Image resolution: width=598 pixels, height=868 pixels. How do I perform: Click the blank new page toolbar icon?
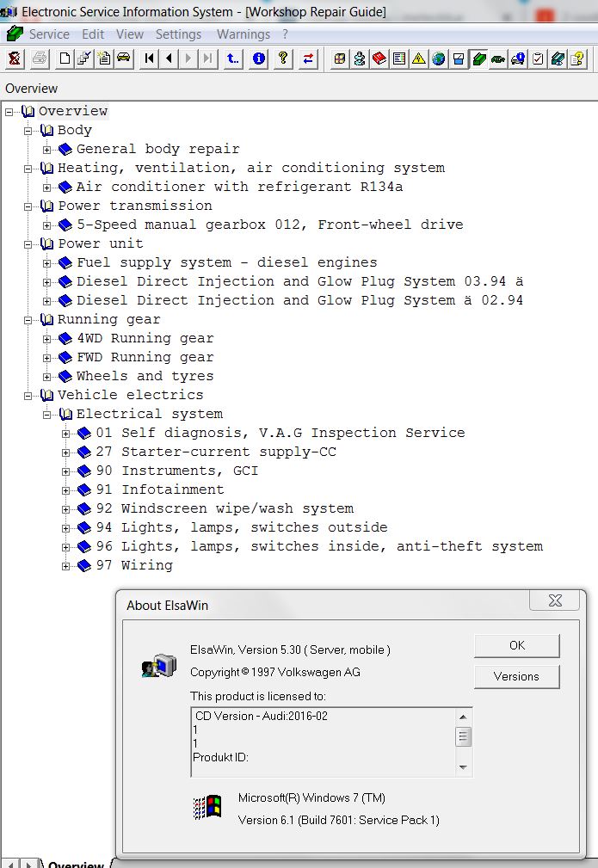[65, 58]
